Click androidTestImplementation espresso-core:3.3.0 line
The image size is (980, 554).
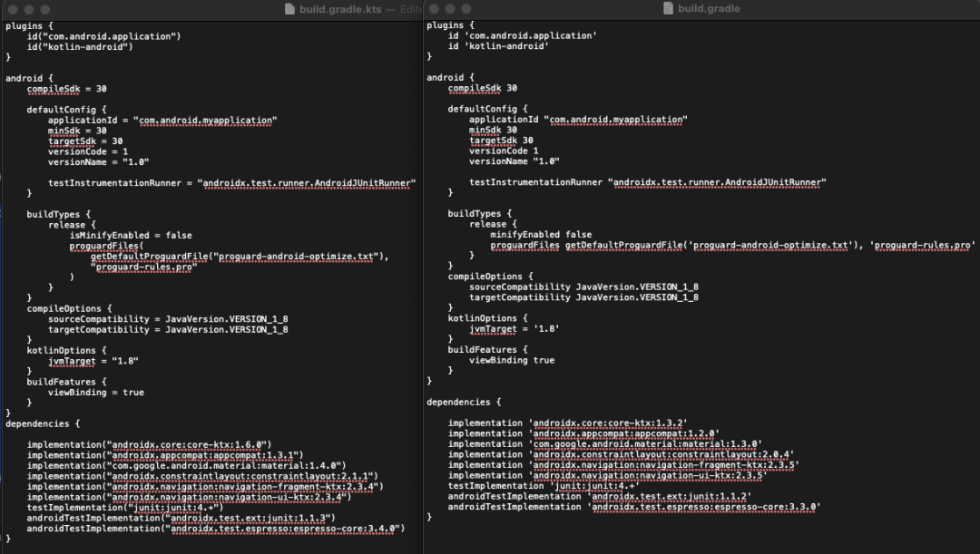pos(634,507)
